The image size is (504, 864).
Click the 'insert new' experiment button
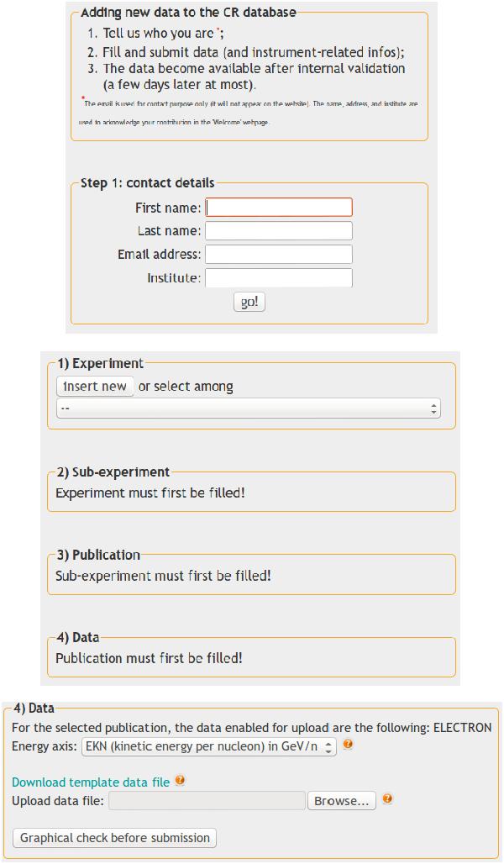click(x=95, y=387)
